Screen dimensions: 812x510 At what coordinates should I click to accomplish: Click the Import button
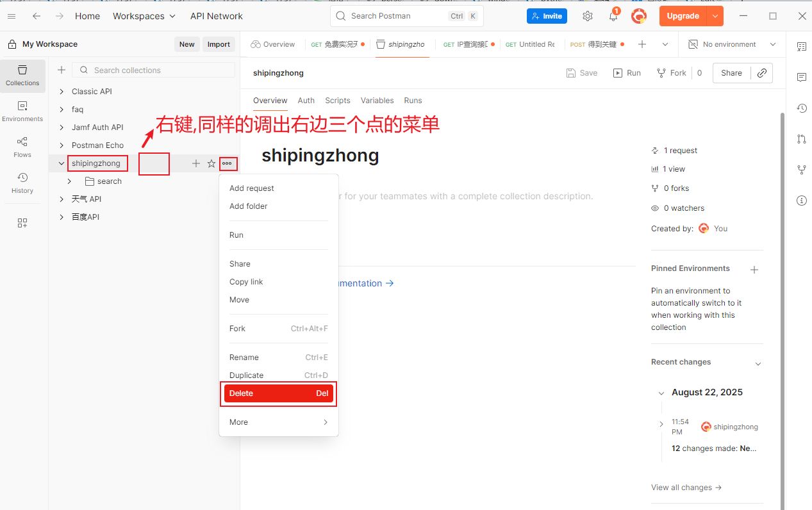pyautogui.click(x=219, y=44)
